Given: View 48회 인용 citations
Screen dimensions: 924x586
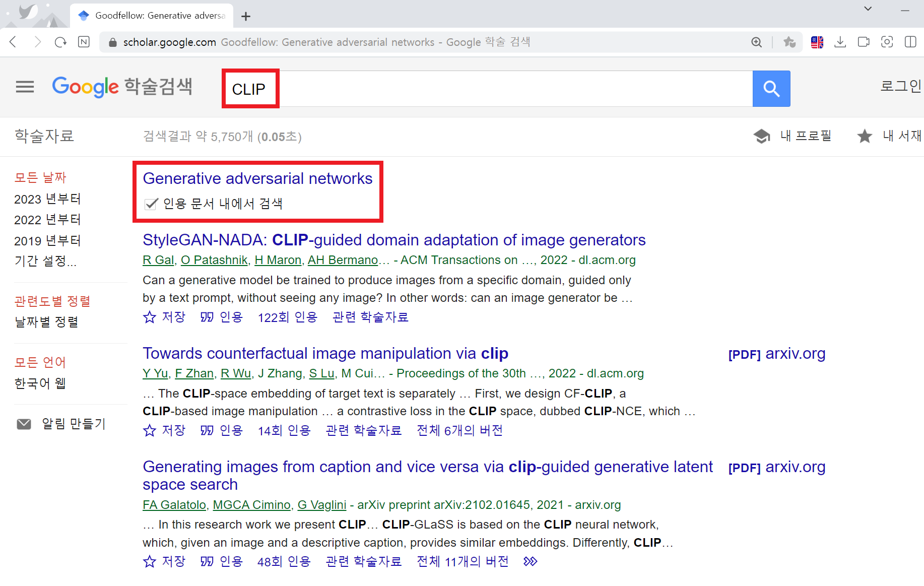Looking at the screenshot, I should click(x=284, y=561).
